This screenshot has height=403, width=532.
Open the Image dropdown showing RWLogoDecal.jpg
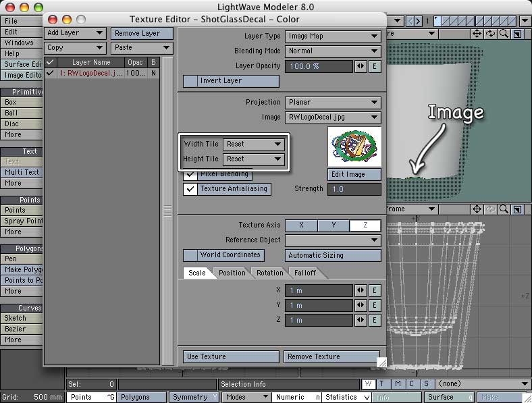pos(333,117)
